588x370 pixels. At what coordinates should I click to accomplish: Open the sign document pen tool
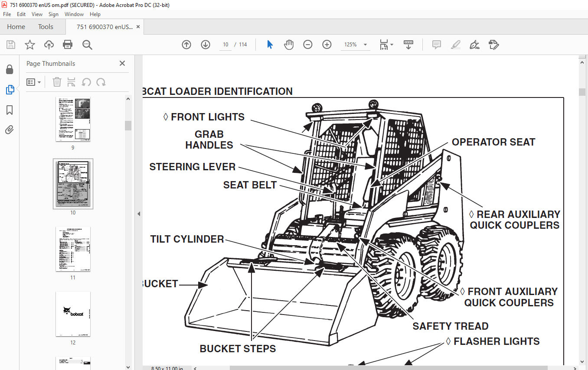[474, 45]
